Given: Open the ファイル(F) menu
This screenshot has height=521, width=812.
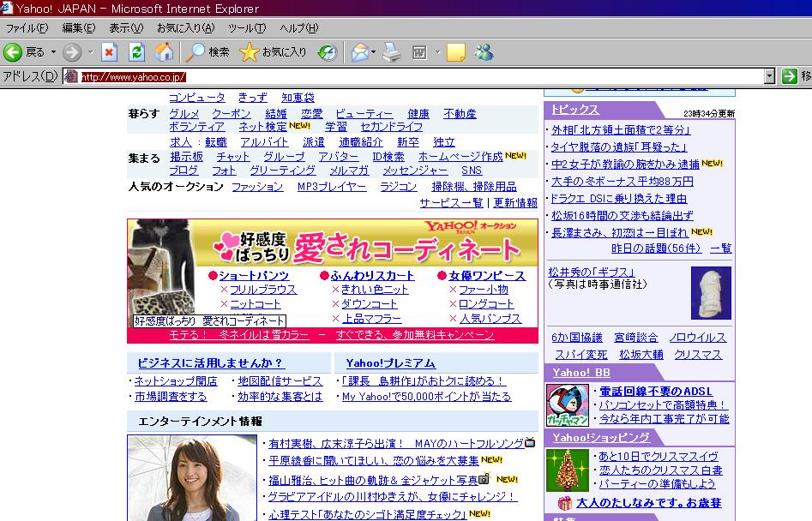Looking at the screenshot, I should (27, 28).
